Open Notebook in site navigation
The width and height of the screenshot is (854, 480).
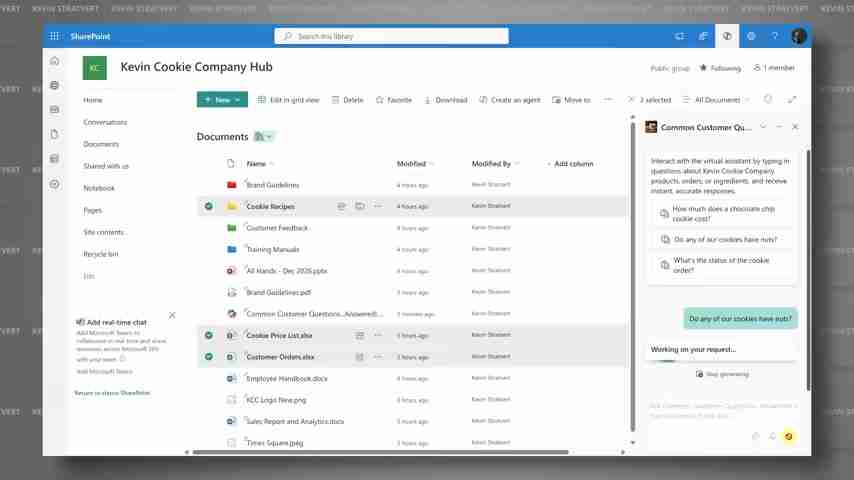click(x=99, y=188)
